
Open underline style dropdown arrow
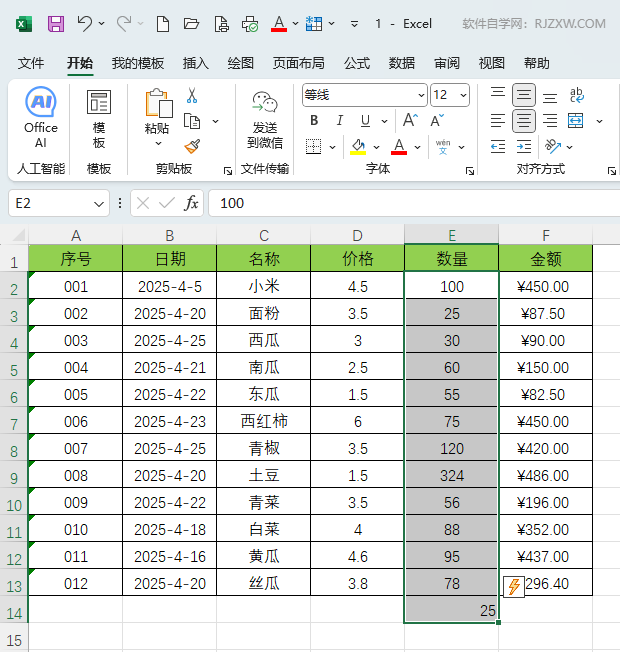(384, 121)
